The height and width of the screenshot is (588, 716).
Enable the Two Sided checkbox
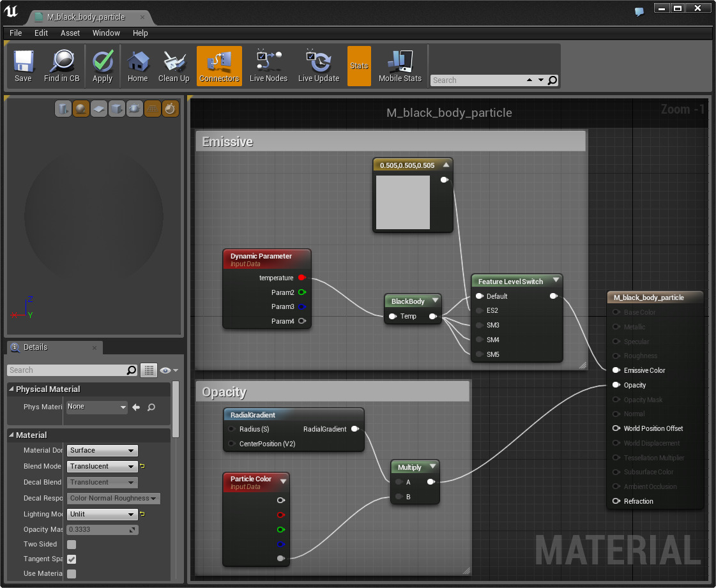click(x=72, y=545)
